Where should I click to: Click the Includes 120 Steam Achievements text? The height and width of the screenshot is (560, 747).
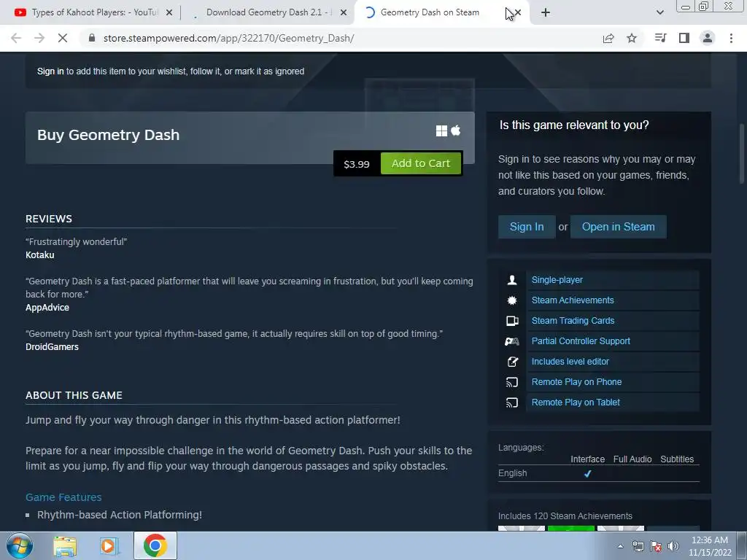(565, 516)
